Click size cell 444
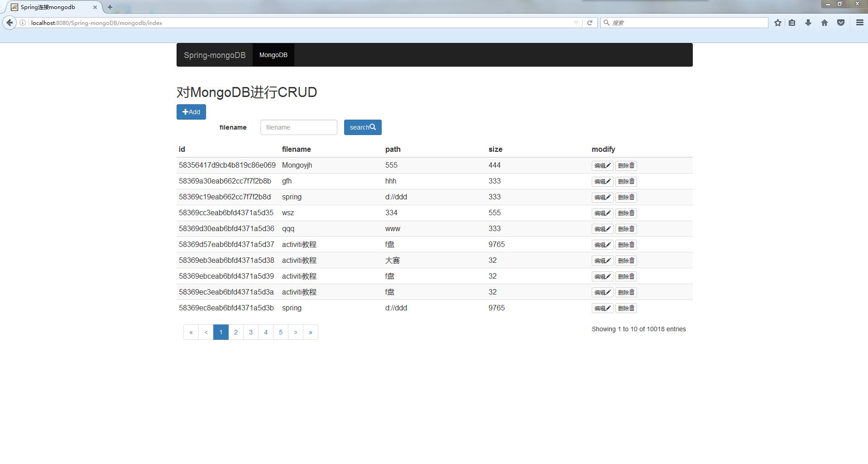The image size is (868, 464). (x=494, y=165)
